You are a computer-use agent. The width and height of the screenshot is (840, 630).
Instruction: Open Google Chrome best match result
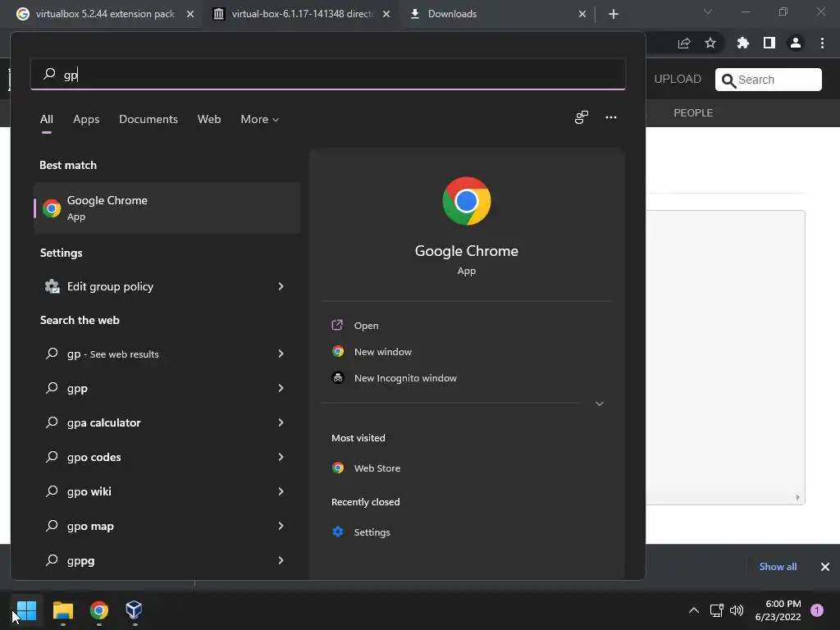[x=167, y=208]
